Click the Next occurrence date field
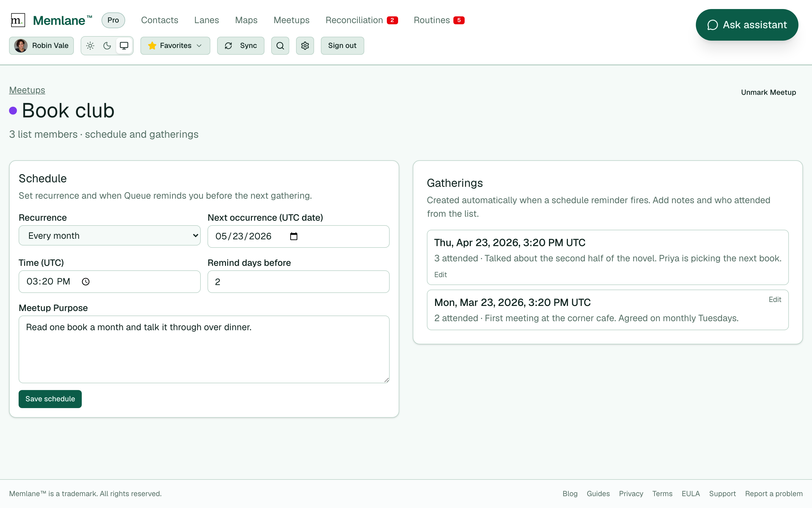This screenshot has height=508, width=812. [298, 237]
